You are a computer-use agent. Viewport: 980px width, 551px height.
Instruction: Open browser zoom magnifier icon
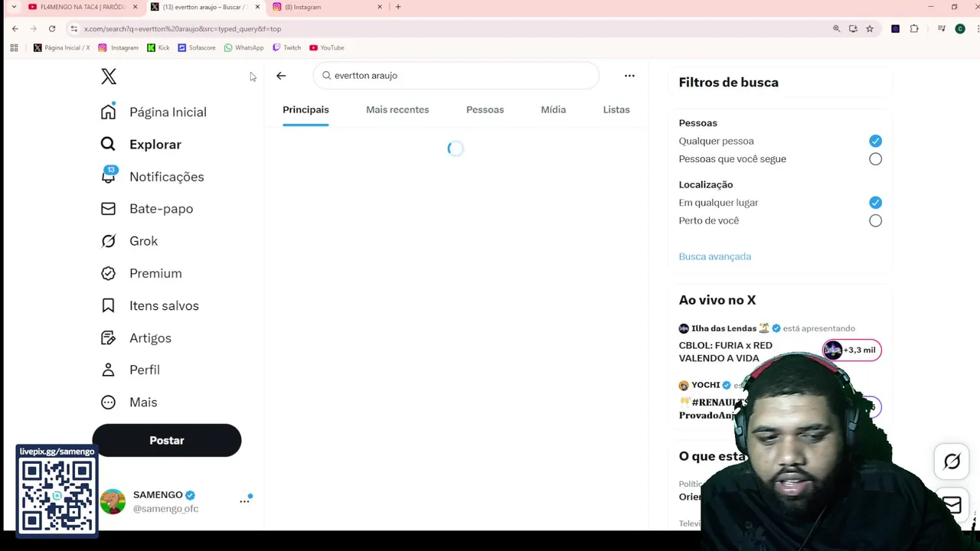pos(837,29)
